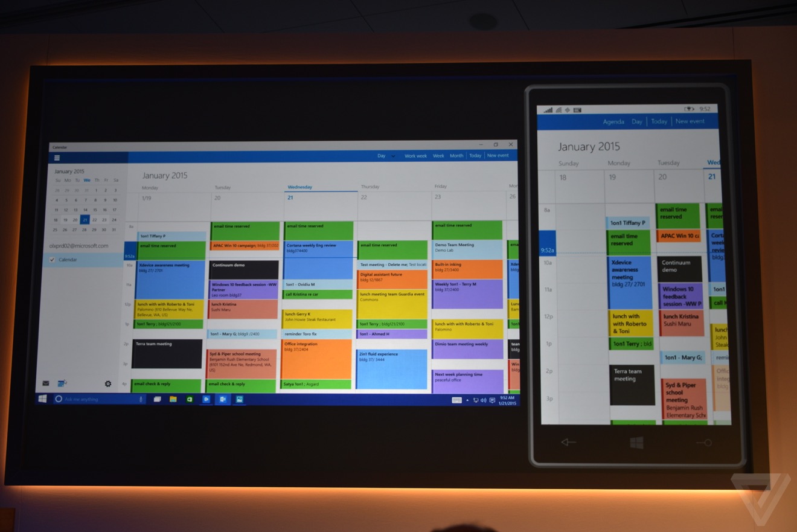Viewport: 797px width, 532px height.
Task: Open Calendar settings gear icon
Action: coord(108,383)
